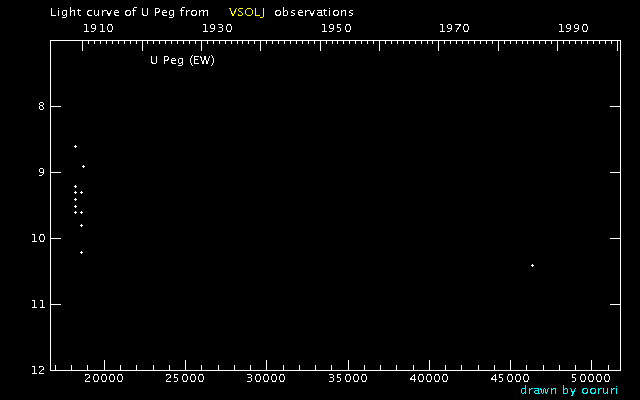Select the magnitude 10 y-axis label
Viewport: 640px width, 400px height.
click(39, 238)
